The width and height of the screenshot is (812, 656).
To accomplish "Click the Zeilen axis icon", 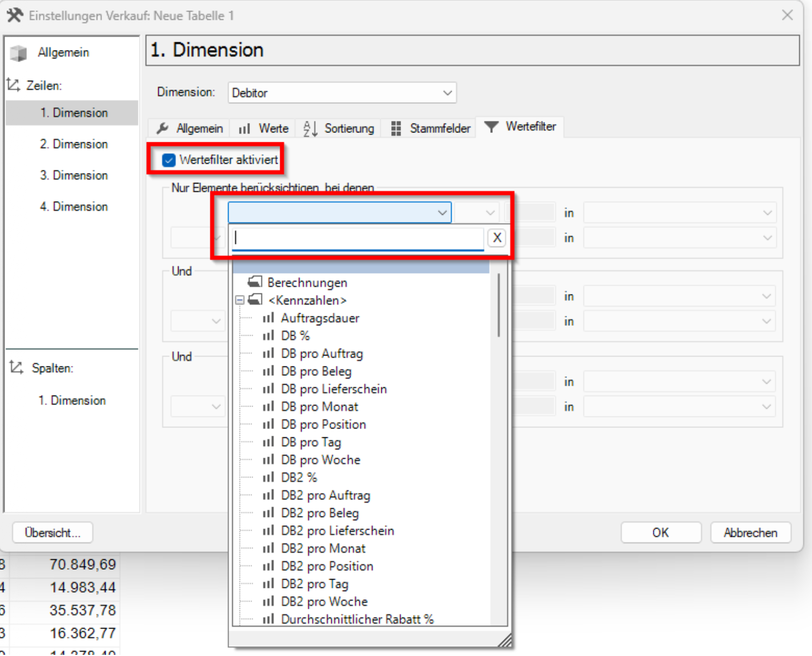I will click(x=13, y=85).
